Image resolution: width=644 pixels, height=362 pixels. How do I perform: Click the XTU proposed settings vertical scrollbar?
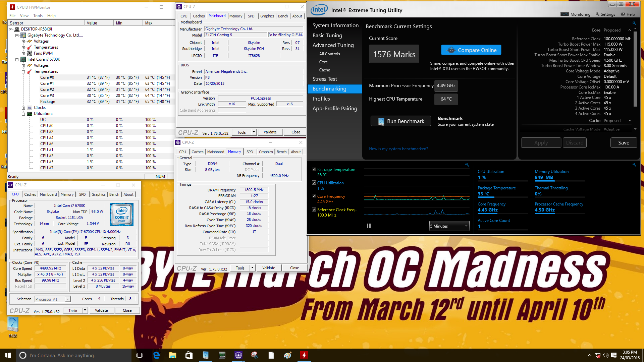tap(635, 69)
